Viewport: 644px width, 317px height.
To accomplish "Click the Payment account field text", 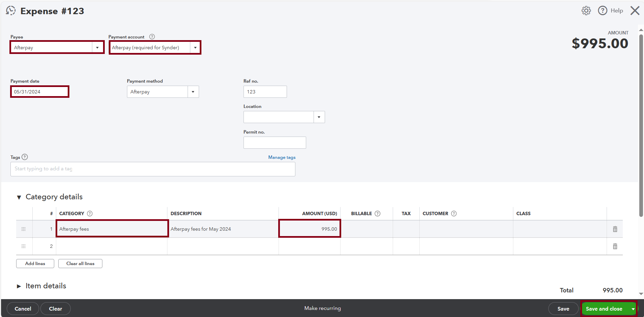I will pos(150,48).
